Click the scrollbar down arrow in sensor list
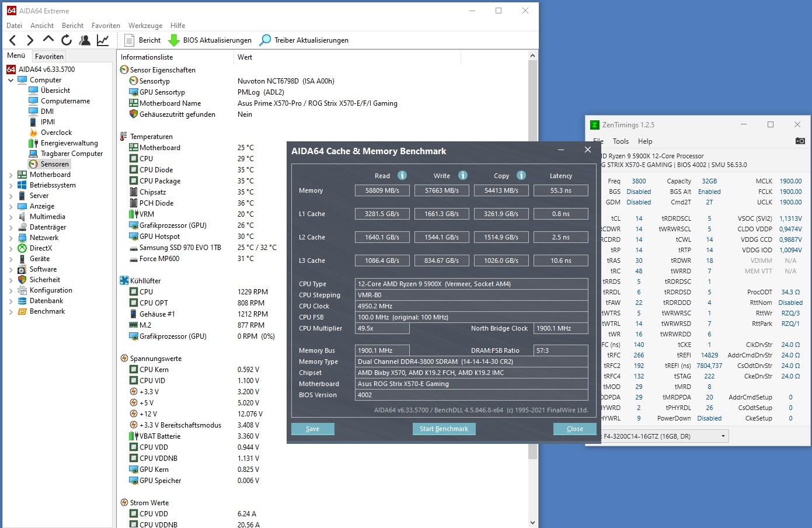The height and width of the screenshot is (528, 812). pos(532,523)
